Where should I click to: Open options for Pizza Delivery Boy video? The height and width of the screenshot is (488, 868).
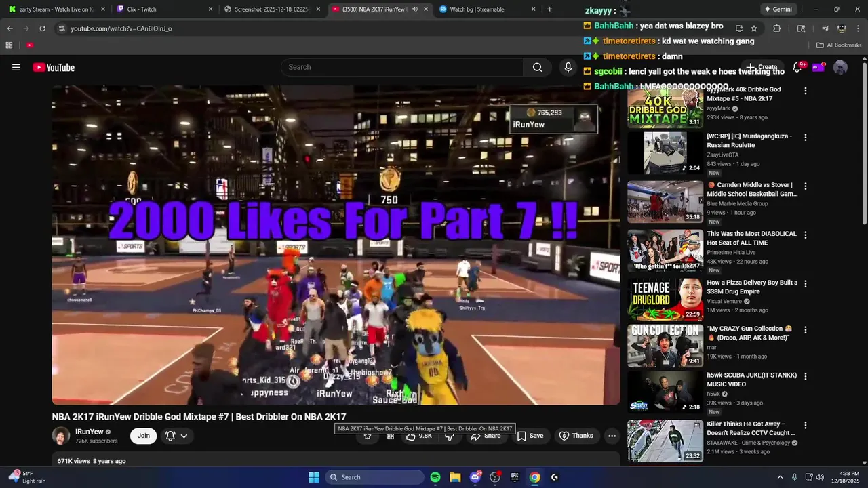click(806, 283)
